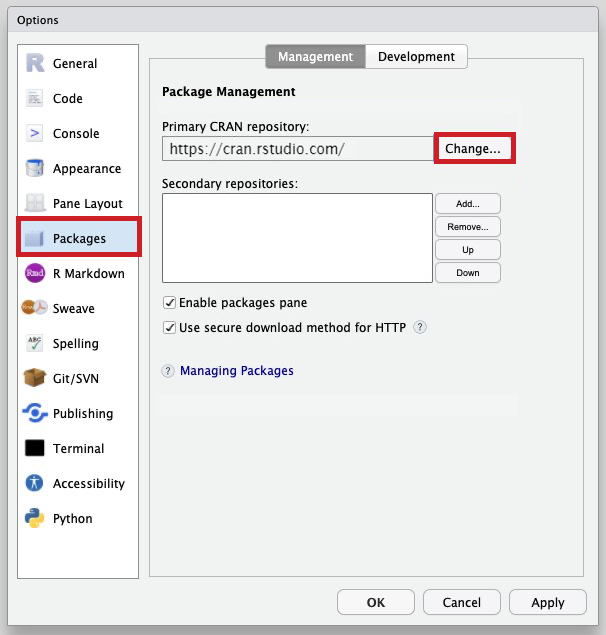The image size is (606, 635).
Task: Open Console settings via its prompt icon
Action: coord(35,133)
